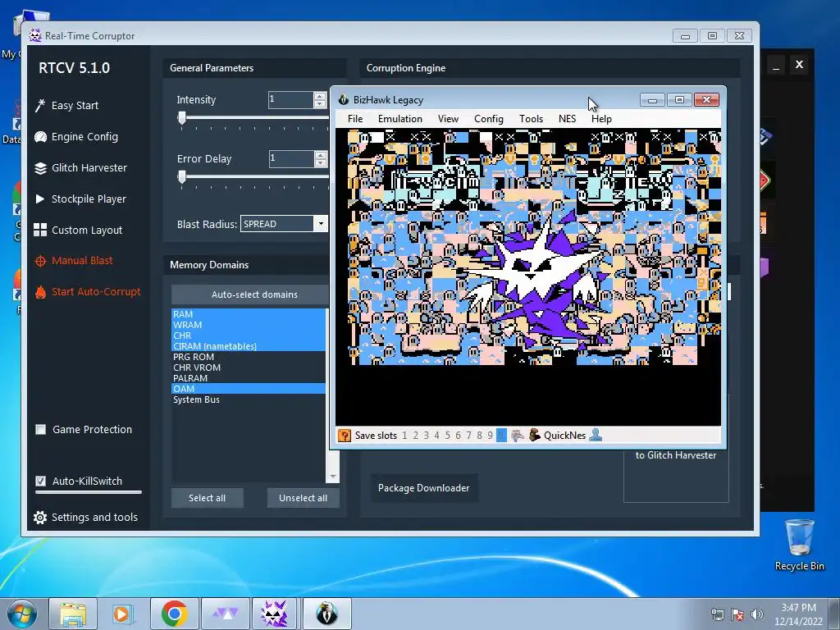This screenshot has height=630, width=840.
Task: Enable the Game Protection checkbox
Action: coord(40,430)
